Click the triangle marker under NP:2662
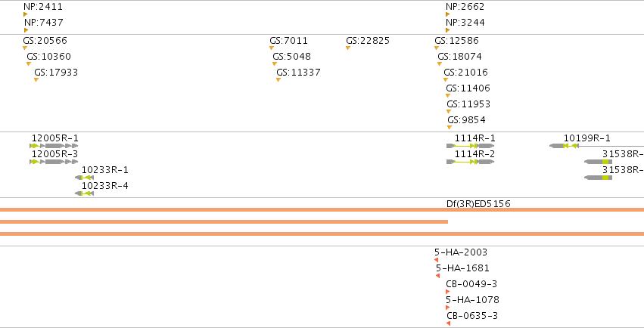This screenshot has width=644, height=328. point(448,14)
